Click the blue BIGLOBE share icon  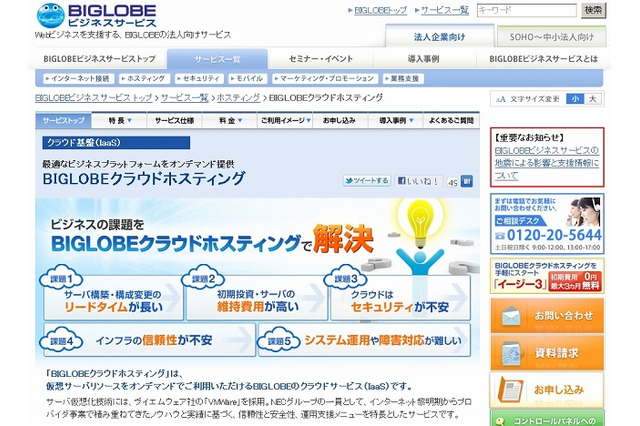point(467,181)
